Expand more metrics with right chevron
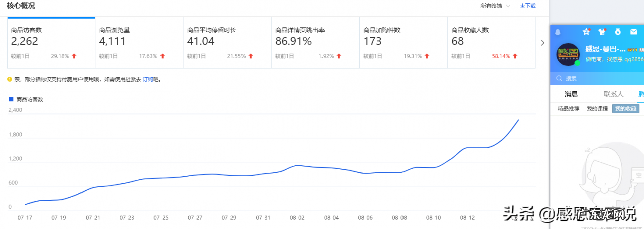 [x=542, y=43]
